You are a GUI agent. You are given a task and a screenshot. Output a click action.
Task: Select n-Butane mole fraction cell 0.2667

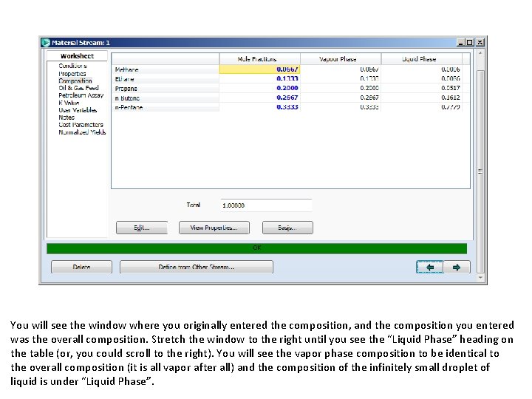click(260, 98)
